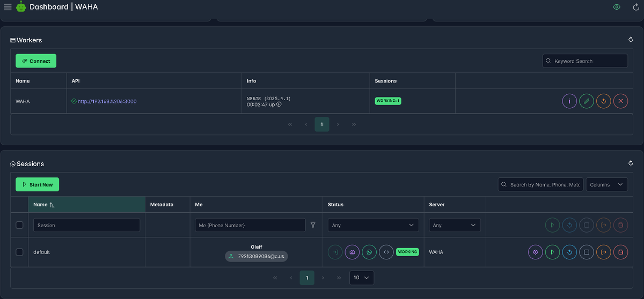The height and width of the screenshot is (299, 644).
Task: Remove the WAHA worker
Action: coord(621,101)
